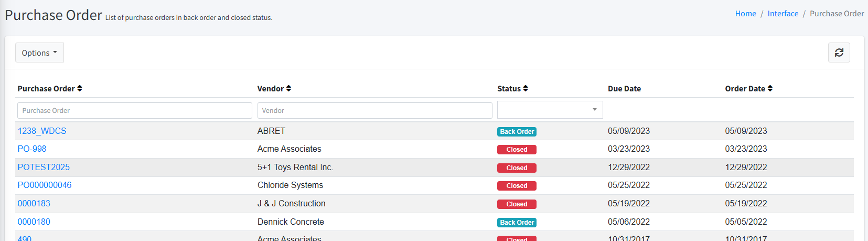
Task: Sort table by Vendor column arrows
Action: tap(288, 89)
